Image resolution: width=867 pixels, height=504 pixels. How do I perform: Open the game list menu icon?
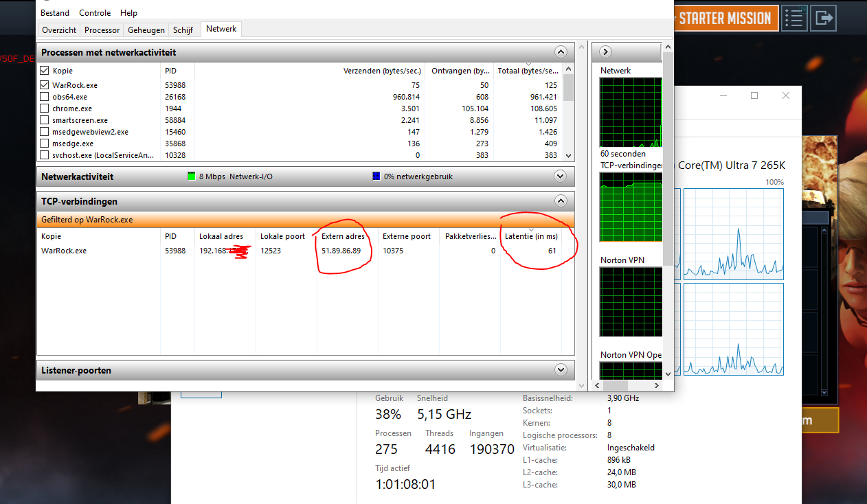click(794, 18)
